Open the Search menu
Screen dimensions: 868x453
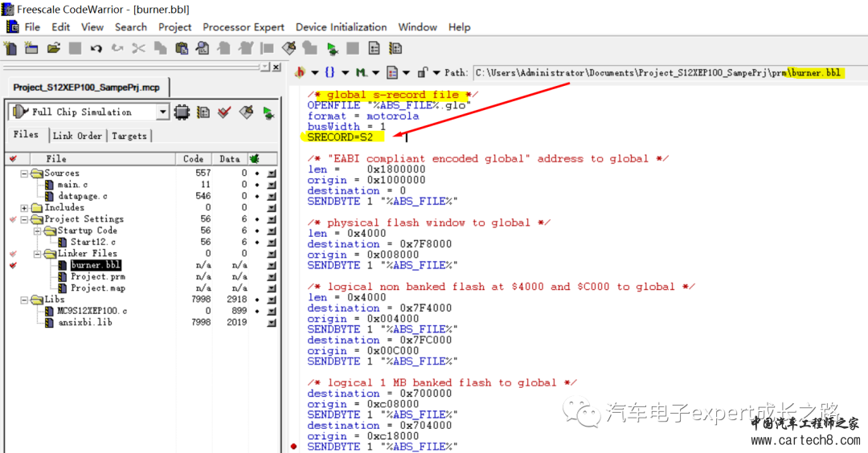click(131, 27)
